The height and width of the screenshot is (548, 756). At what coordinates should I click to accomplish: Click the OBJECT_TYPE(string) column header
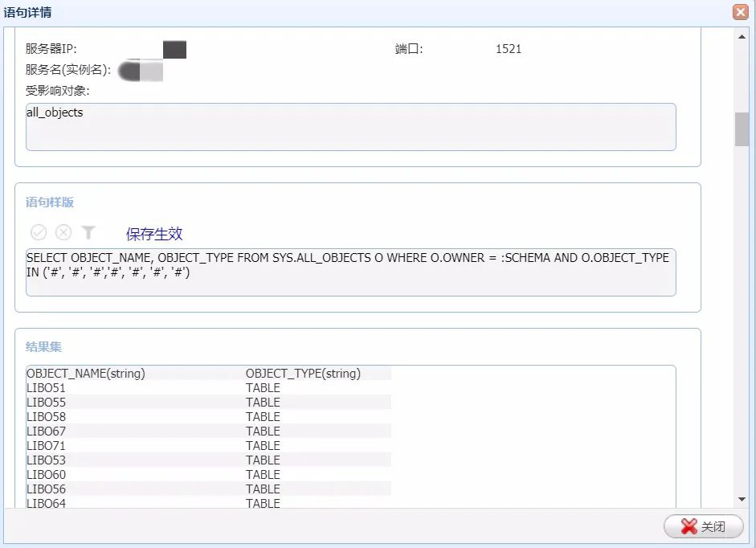tap(303, 374)
